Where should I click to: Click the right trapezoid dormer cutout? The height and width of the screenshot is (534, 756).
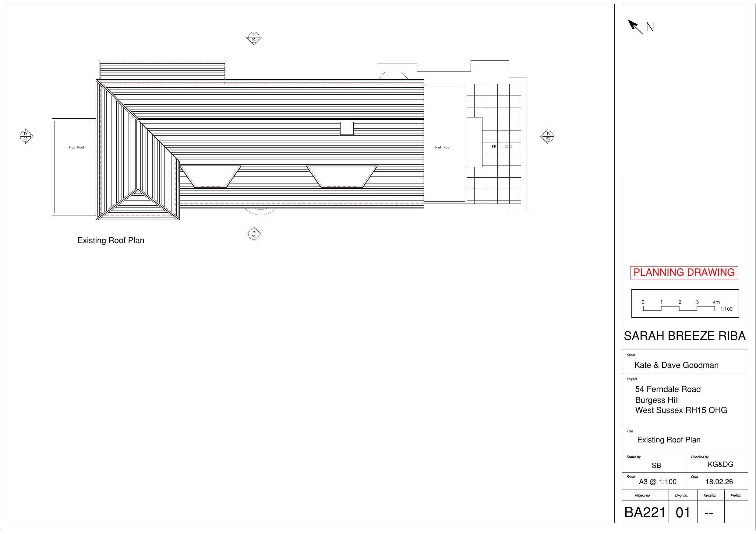point(341,176)
